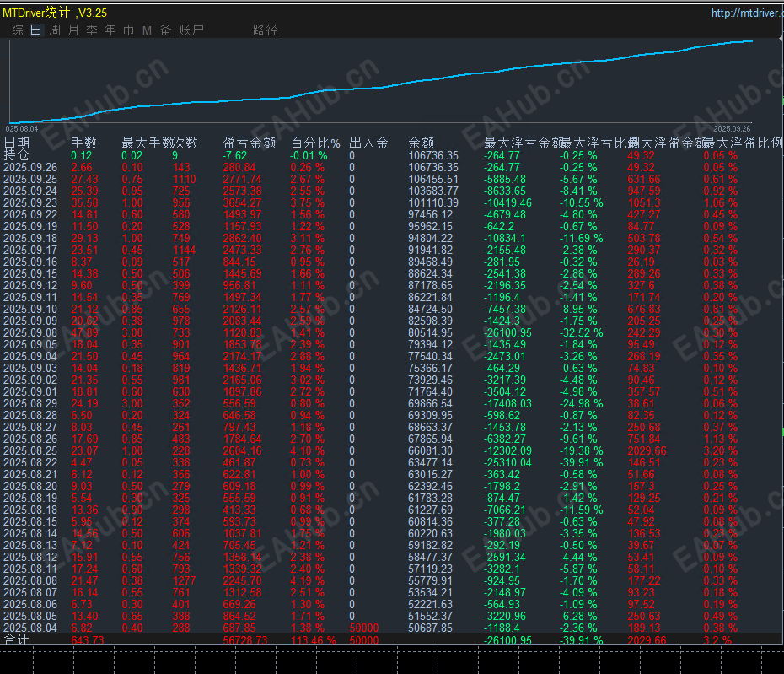Click floating profit 2029.66 on 2025.08.25
This screenshot has width=784, height=674.
tap(647, 450)
